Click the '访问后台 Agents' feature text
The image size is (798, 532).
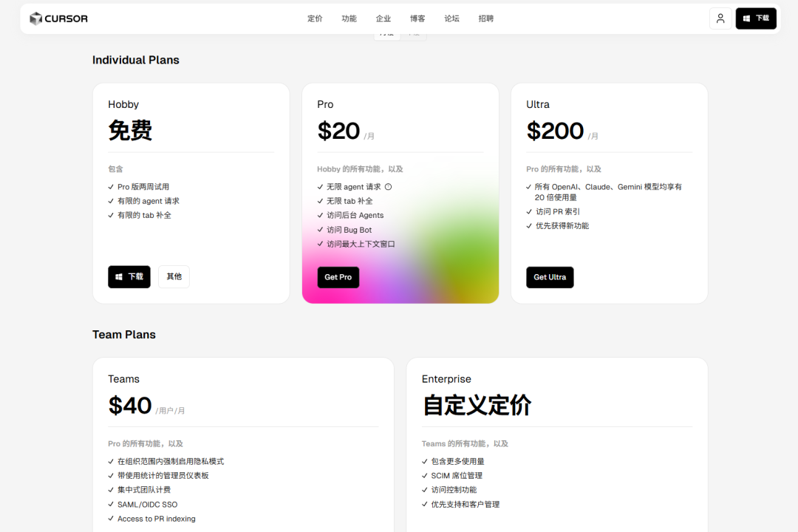point(355,215)
